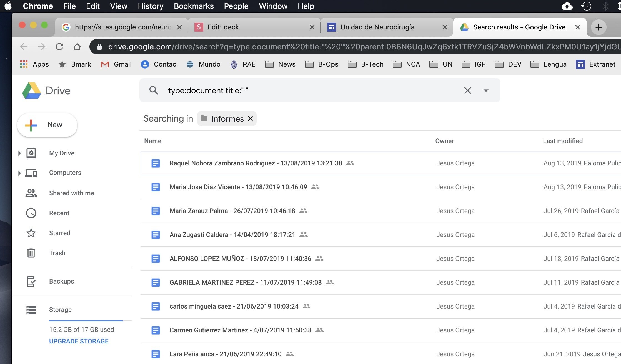Clear the search query with X
Image resolution: width=621 pixels, height=364 pixels.
(x=468, y=90)
